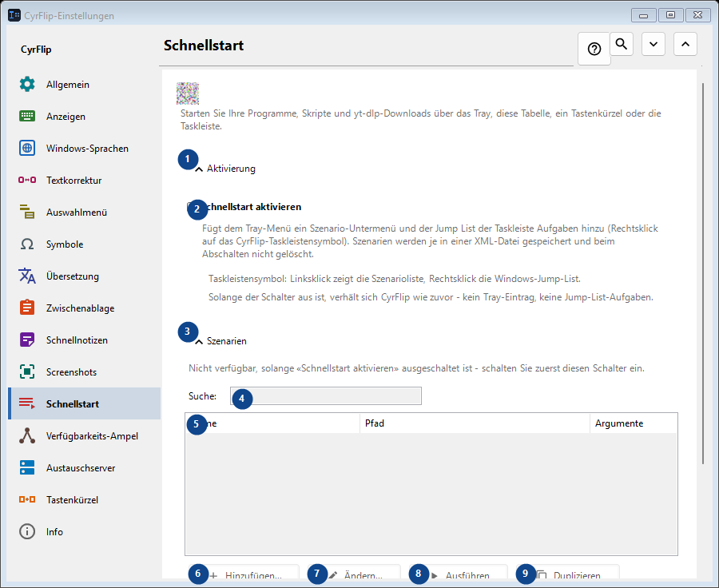Open help with the question mark icon
The image size is (719, 588).
point(594,49)
